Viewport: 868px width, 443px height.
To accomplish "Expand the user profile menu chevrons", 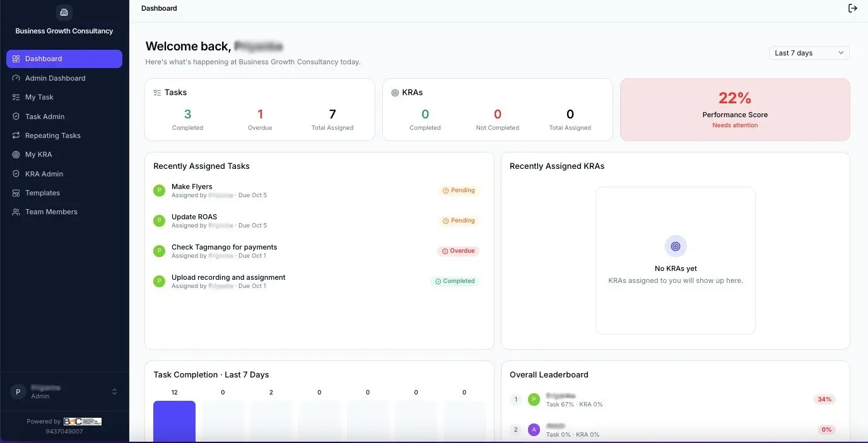I will [x=114, y=391].
